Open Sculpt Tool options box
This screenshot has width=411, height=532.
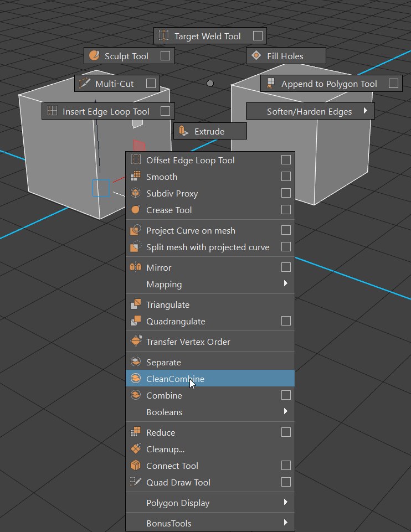pyautogui.click(x=165, y=56)
